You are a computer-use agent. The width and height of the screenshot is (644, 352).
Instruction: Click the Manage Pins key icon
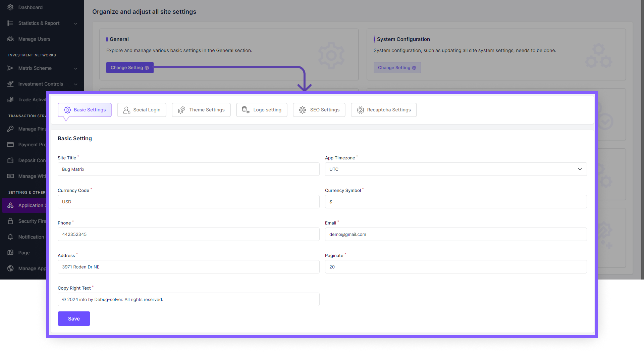(x=10, y=129)
